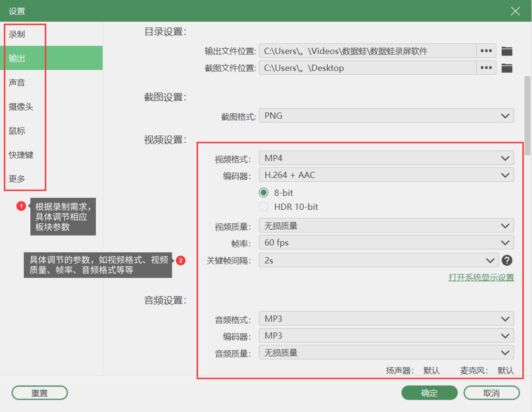Confirm settings with the 确定 button
The image size is (532, 412).
(429, 393)
